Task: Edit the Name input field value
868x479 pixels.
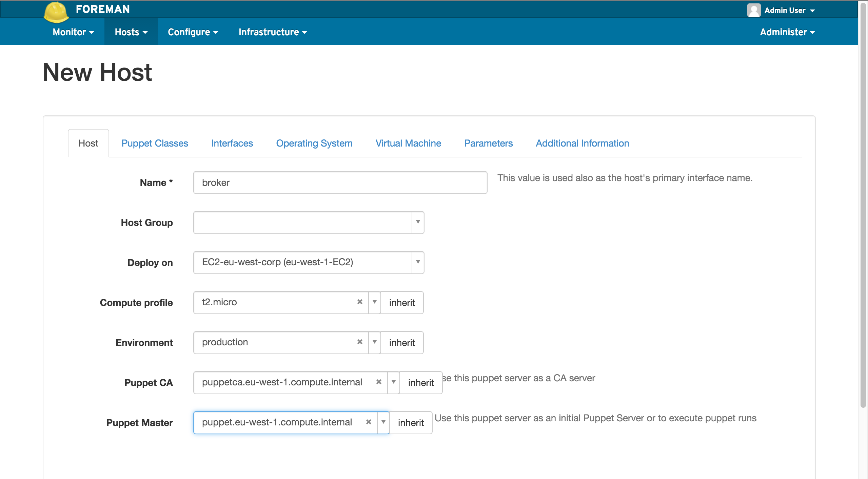Action: click(x=341, y=182)
